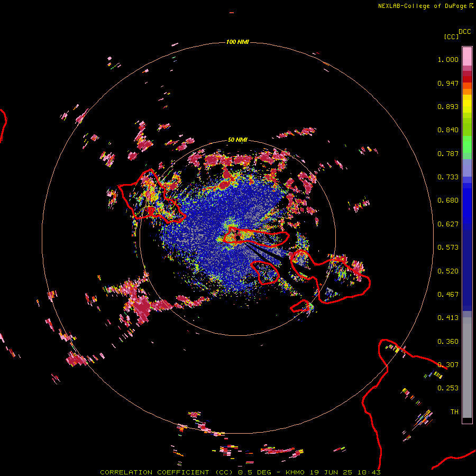Click the 0.413 scale value
The height and width of the screenshot is (476, 476).
448,318
